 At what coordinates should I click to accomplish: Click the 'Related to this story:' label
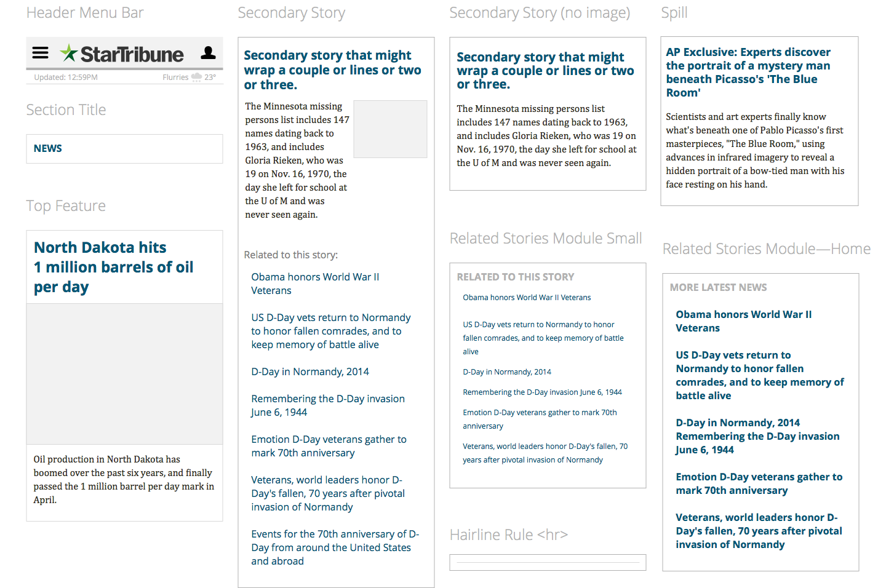291,255
